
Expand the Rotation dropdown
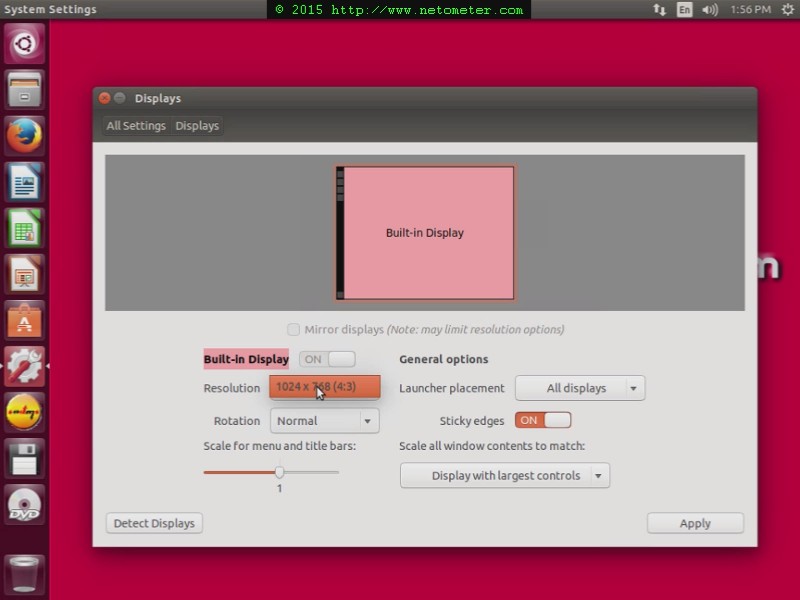(324, 420)
